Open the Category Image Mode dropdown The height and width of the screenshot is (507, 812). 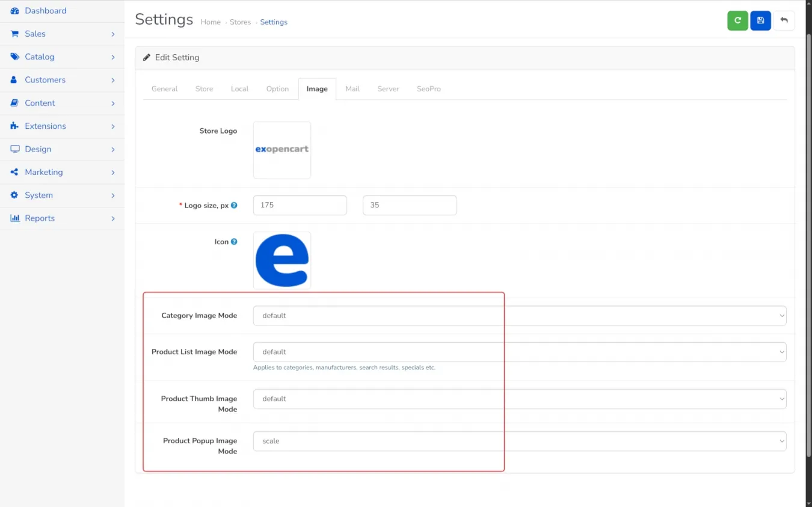pos(519,316)
